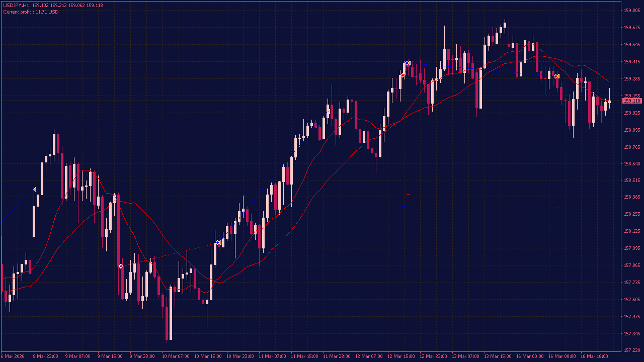
Task: Select the low price value 159.062
Action: (x=77, y=6)
